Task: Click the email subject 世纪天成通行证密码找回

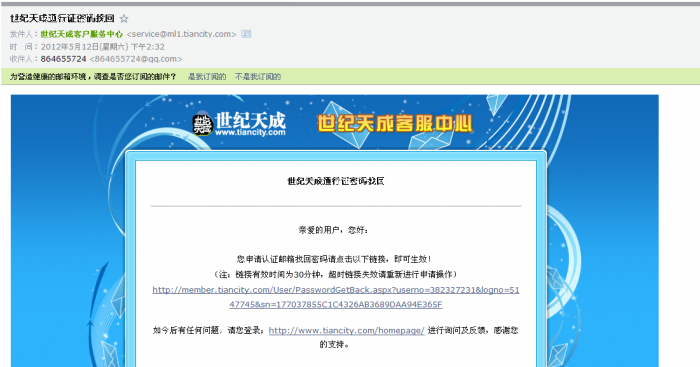Action: coord(62,18)
